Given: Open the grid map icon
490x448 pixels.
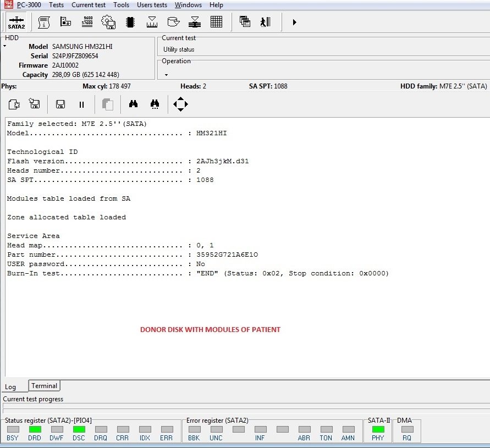Looking at the screenshot, I should pyautogui.click(x=216, y=22).
